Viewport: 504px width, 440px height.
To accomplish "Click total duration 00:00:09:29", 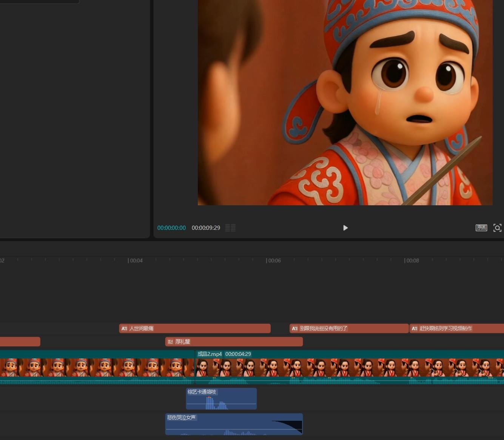I will point(206,228).
